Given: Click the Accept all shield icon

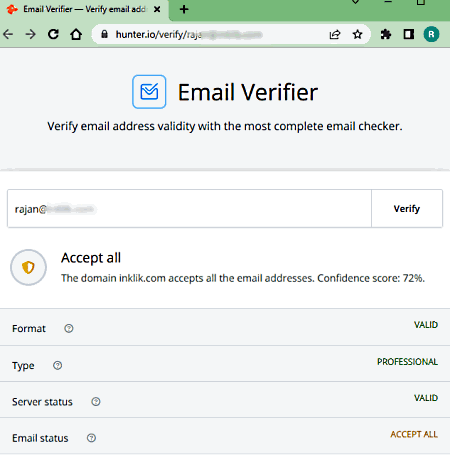Looking at the screenshot, I should click(x=28, y=267).
